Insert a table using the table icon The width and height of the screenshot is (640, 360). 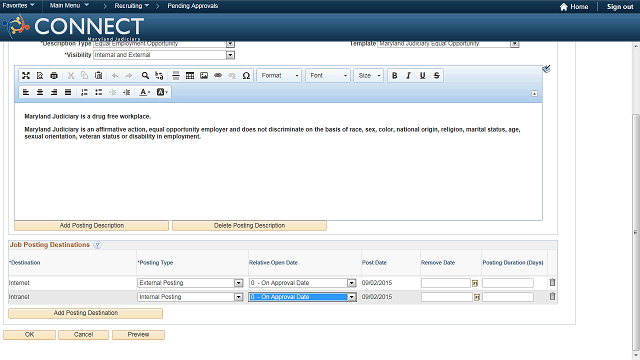point(190,76)
